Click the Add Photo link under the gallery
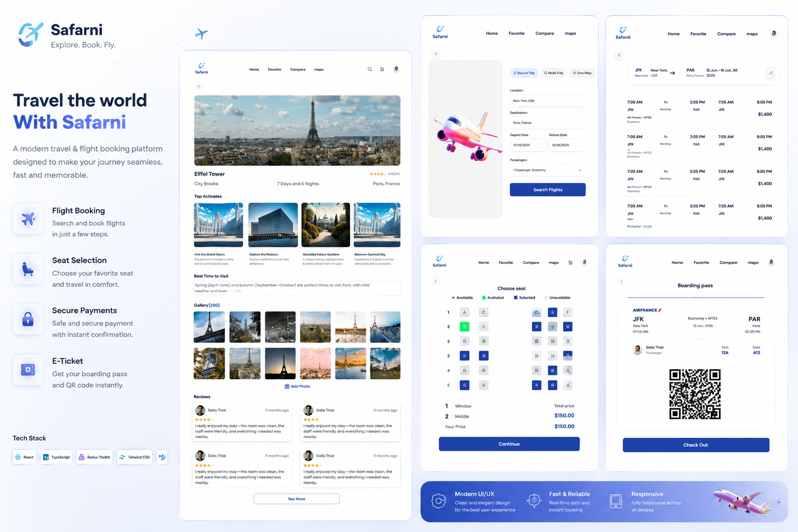 coord(297,387)
